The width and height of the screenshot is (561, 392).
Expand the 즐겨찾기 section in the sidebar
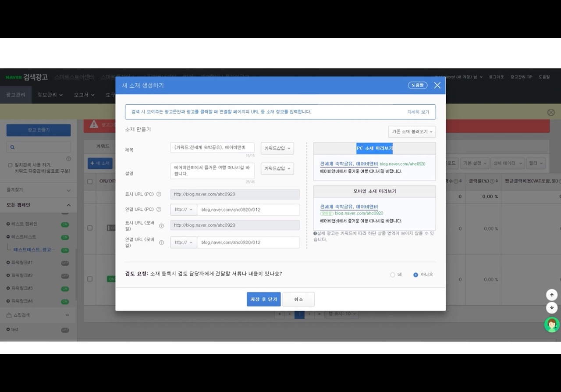[68, 190]
